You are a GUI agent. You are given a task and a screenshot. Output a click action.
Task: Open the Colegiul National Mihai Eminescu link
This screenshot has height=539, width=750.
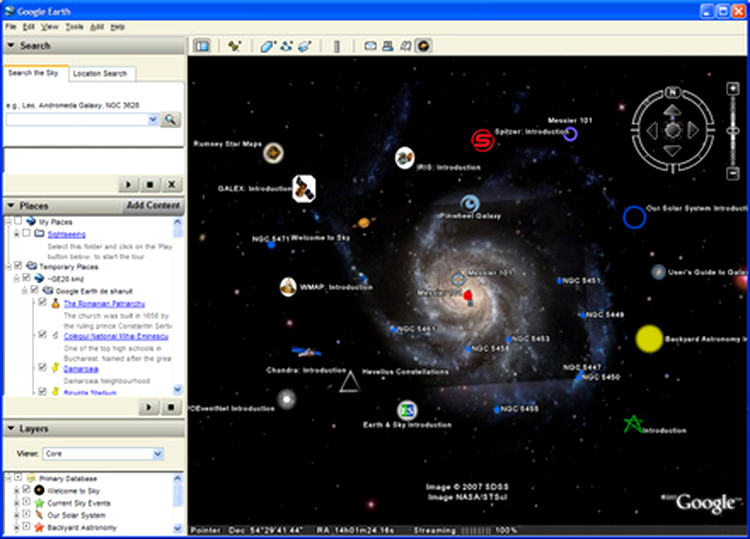[116, 336]
